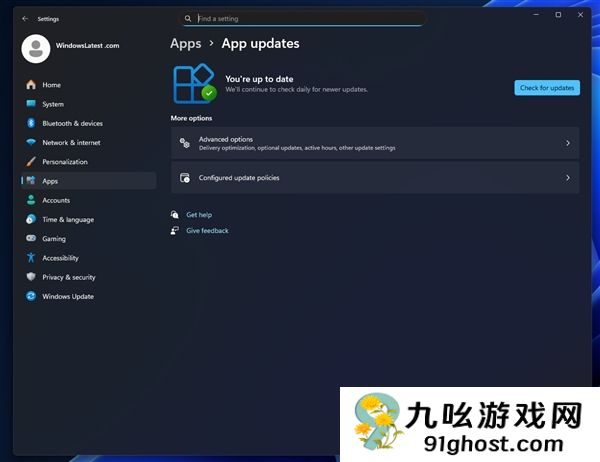Click the Time & language label

[x=68, y=219]
